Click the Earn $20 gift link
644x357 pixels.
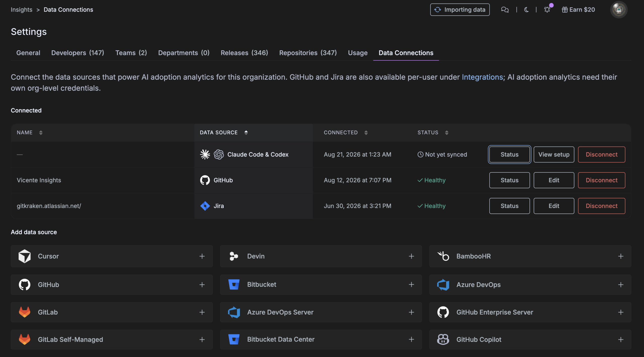(x=578, y=10)
